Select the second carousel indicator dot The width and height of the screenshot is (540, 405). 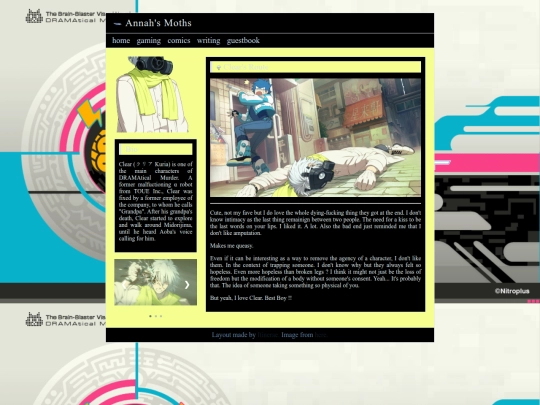(156, 316)
